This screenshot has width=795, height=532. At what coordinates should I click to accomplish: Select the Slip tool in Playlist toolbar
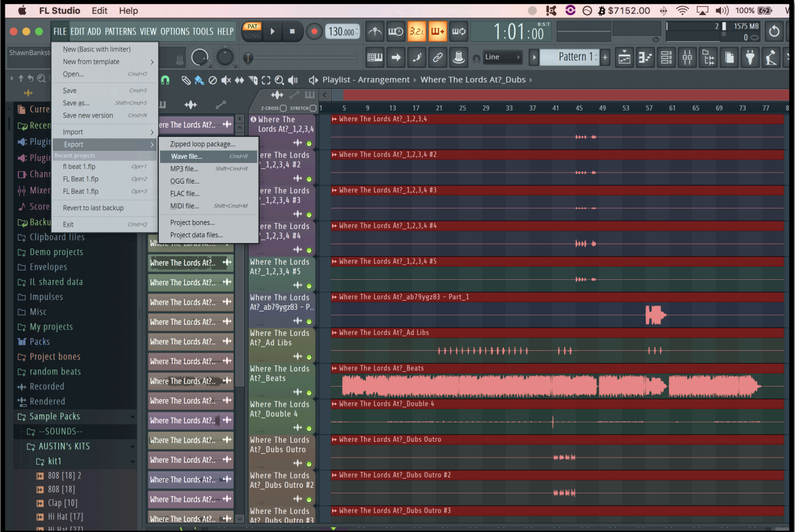(x=239, y=80)
